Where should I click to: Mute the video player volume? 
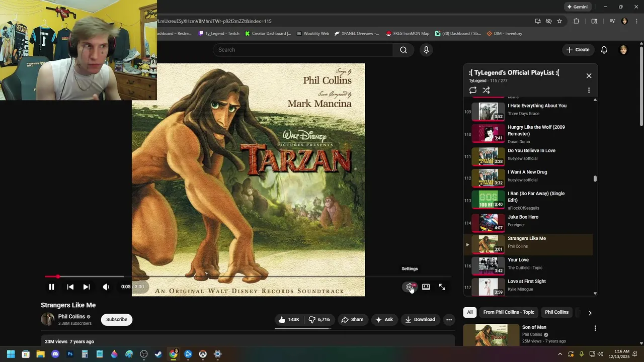click(106, 287)
